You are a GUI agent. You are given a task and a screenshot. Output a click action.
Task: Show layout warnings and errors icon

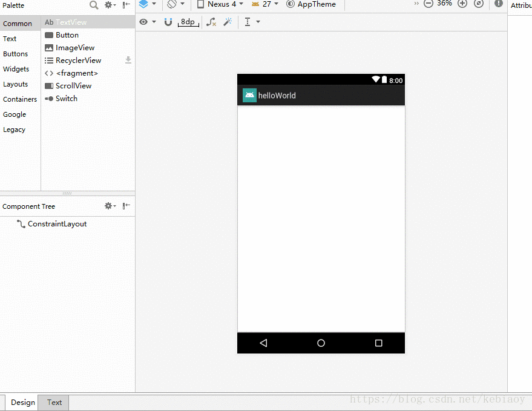click(499, 4)
